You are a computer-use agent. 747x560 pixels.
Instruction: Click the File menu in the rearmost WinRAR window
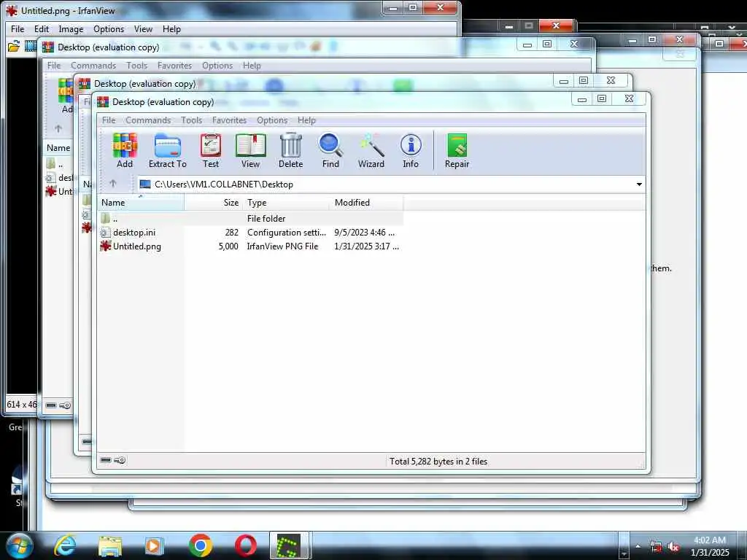54,66
